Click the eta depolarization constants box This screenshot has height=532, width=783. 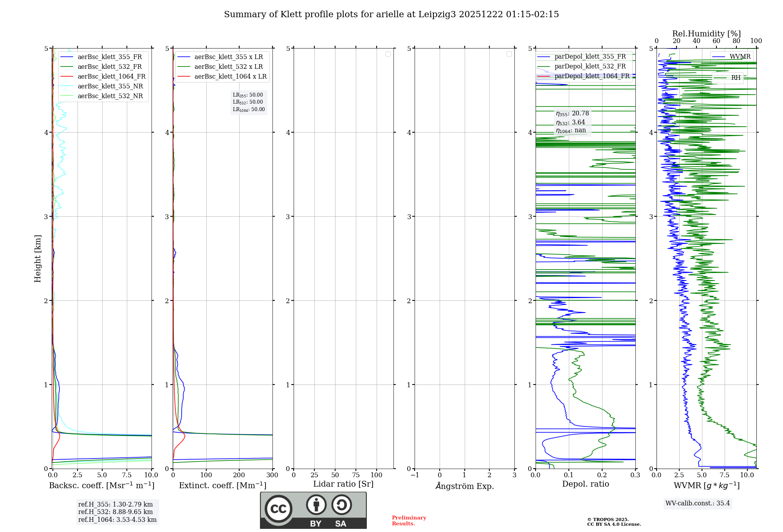point(572,122)
